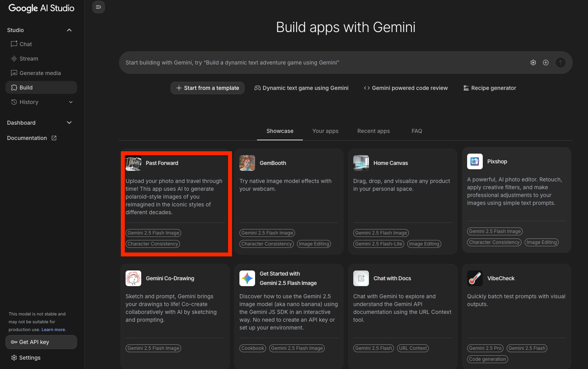Click the Get API key button
Image resolution: width=588 pixels, height=369 pixels.
click(x=41, y=342)
